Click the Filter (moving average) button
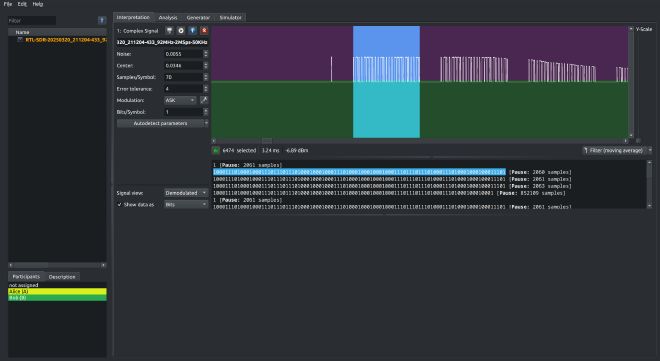 [x=615, y=150]
